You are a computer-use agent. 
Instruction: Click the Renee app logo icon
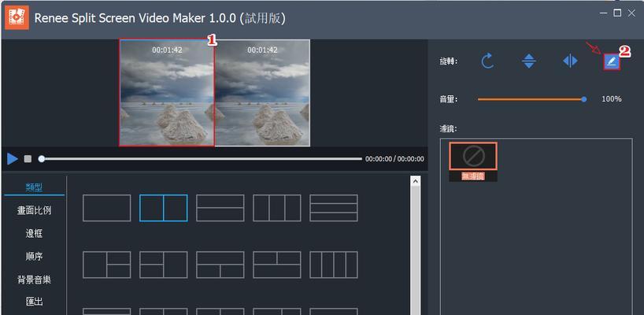click(17, 17)
